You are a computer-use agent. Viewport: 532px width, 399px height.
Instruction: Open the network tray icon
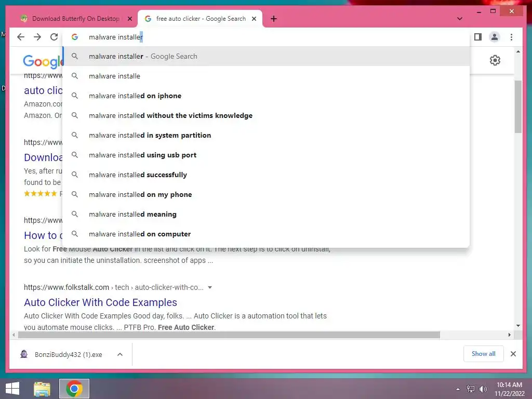pyautogui.click(x=471, y=389)
